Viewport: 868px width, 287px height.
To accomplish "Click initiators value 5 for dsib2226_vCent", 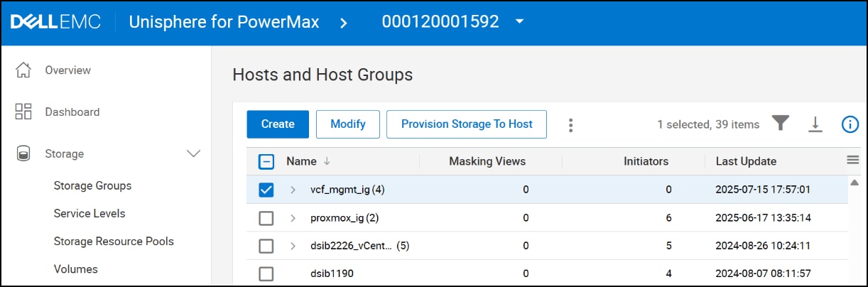I will [x=669, y=247].
